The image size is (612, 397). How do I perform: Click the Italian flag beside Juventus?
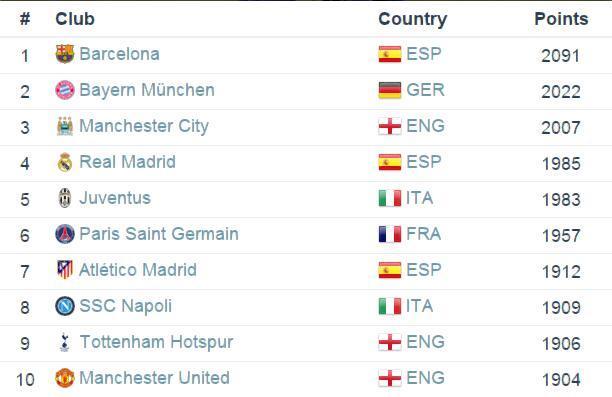[x=390, y=198]
